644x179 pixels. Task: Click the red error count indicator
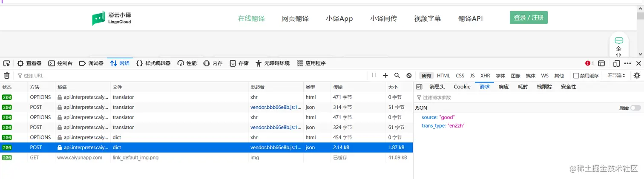coord(590,63)
